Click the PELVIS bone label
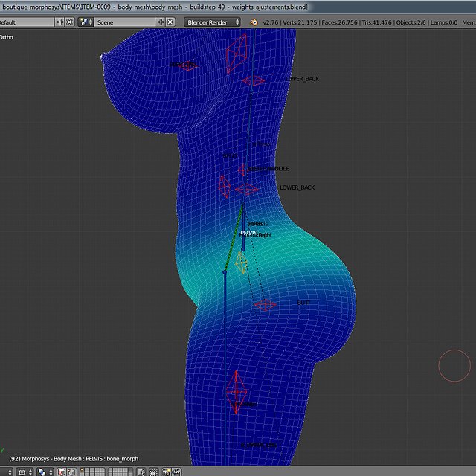 pos(248,233)
